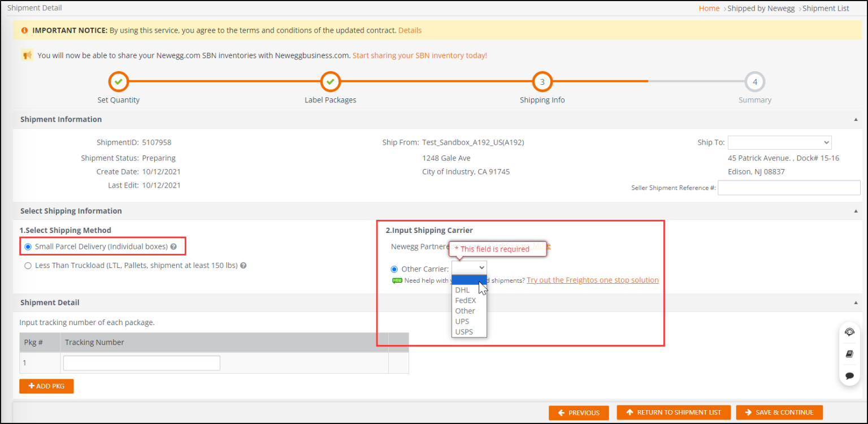
Task: Select the Small Parcel Delivery radio button
Action: (27, 246)
